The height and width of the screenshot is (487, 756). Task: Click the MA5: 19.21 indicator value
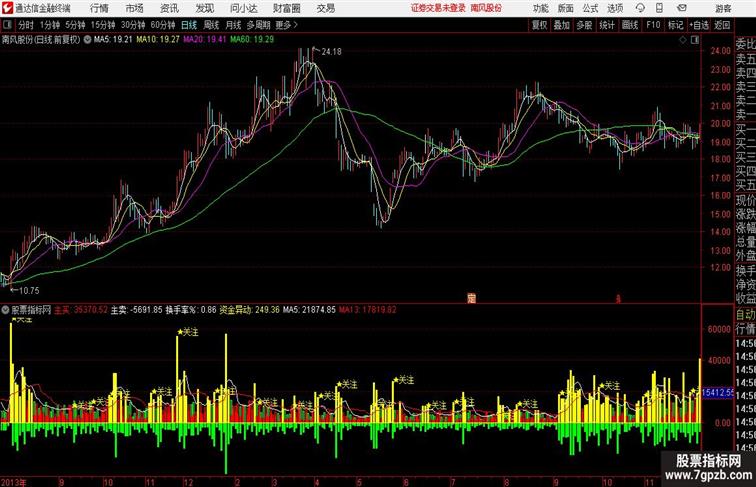[113, 40]
